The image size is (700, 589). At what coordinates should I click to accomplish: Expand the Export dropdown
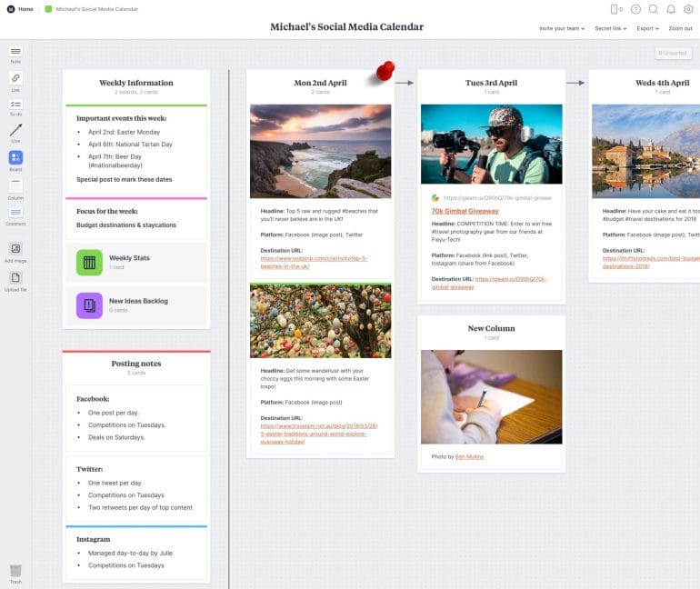click(x=647, y=28)
